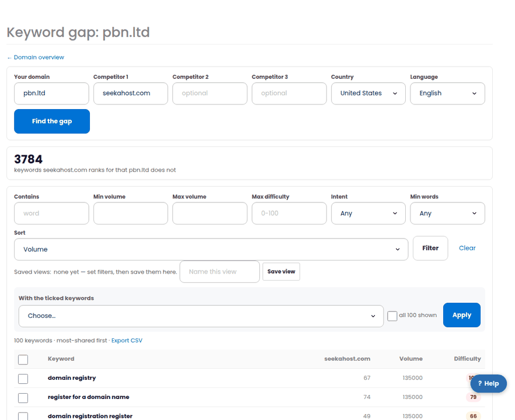Click rank value 49 in the table
This screenshot has width=515, height=420.
pos(367,416)
